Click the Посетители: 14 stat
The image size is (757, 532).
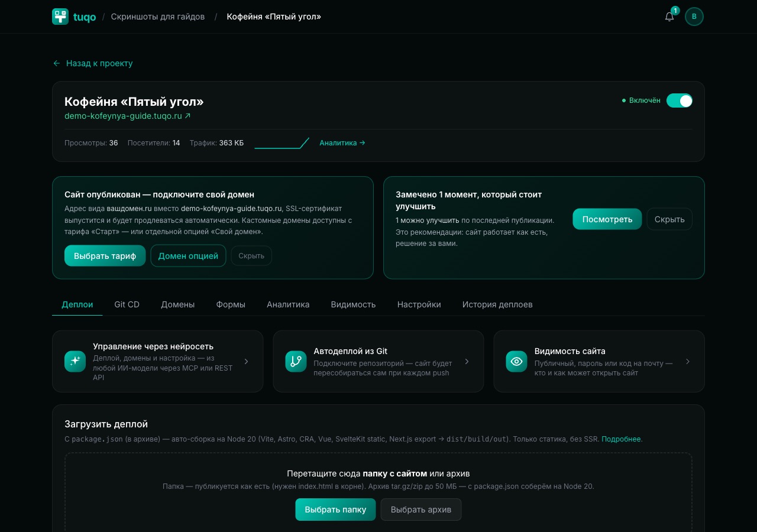(x=154, y=142)
